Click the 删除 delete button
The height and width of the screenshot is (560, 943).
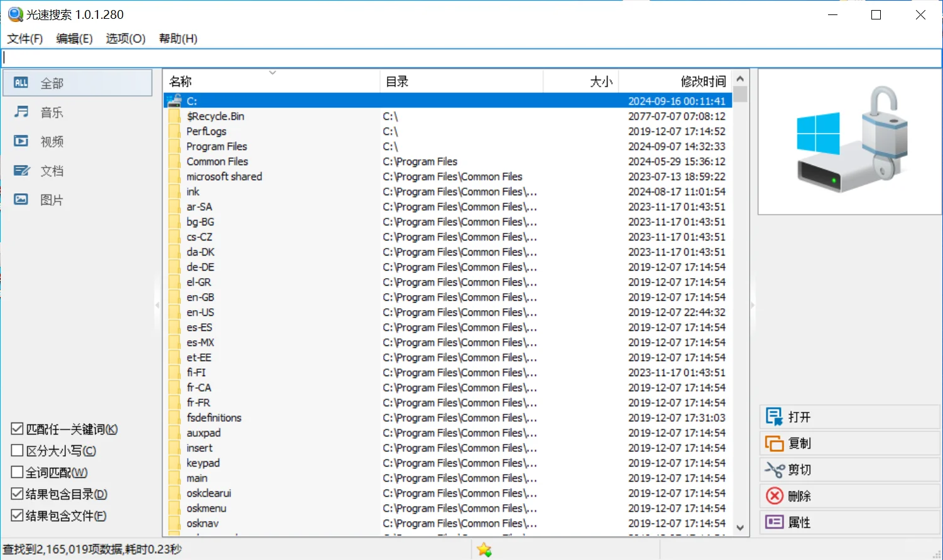(x=850, y=496)
